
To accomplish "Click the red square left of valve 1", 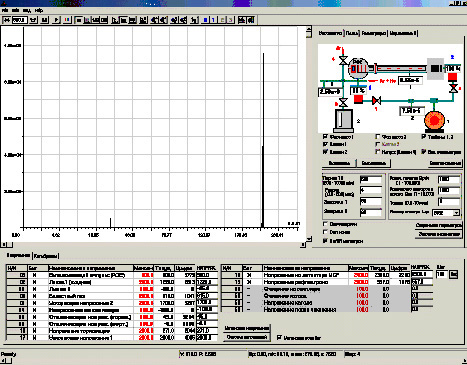I will pyautogui.click(x=358, y=99).
